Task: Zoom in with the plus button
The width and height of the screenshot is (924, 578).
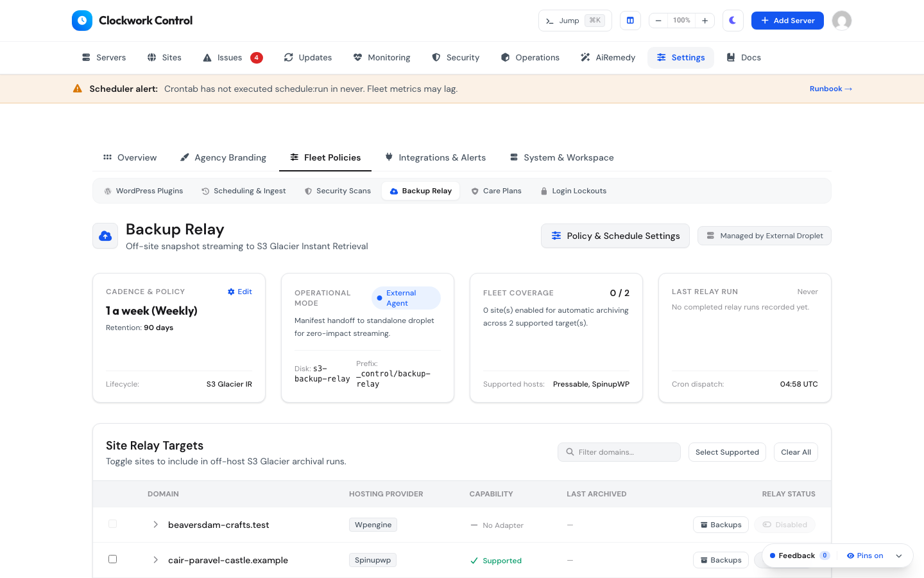Action: pyautogui.click(x=705, y=21)
